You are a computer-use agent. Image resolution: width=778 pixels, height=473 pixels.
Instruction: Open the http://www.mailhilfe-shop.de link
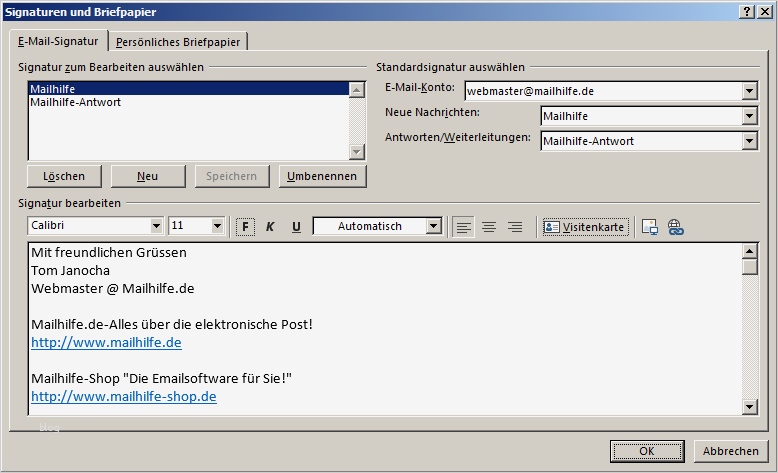pyautogui.click(x=124, y=397)
